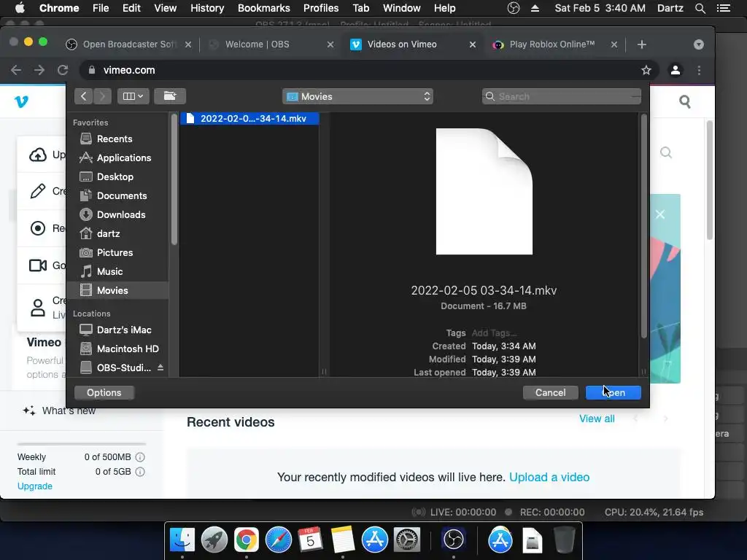Open a new Chrome tab

642,44
